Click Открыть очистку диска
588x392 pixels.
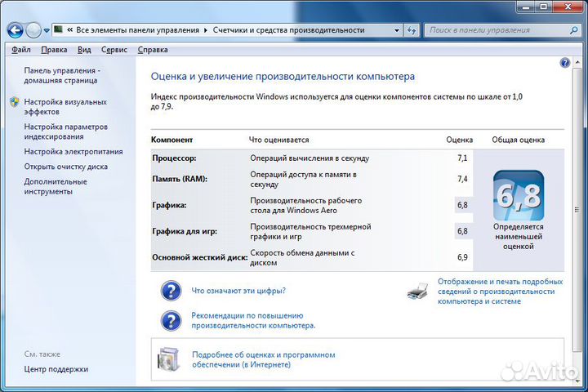65,167
